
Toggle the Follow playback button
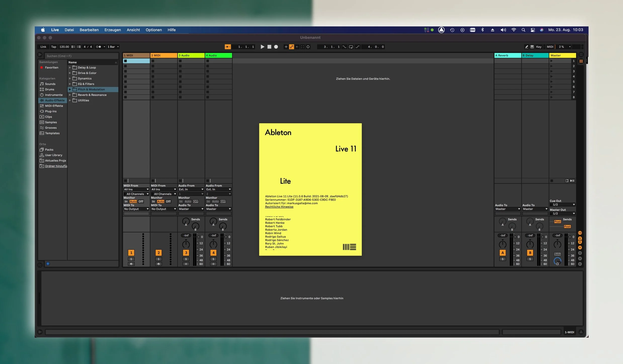click(x=228, y=47)
